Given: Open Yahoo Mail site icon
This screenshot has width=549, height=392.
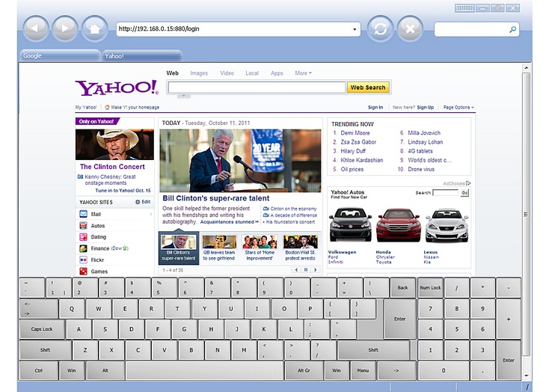Looking at the screenshot, I should pyautogui.click(x=83, y=214).
